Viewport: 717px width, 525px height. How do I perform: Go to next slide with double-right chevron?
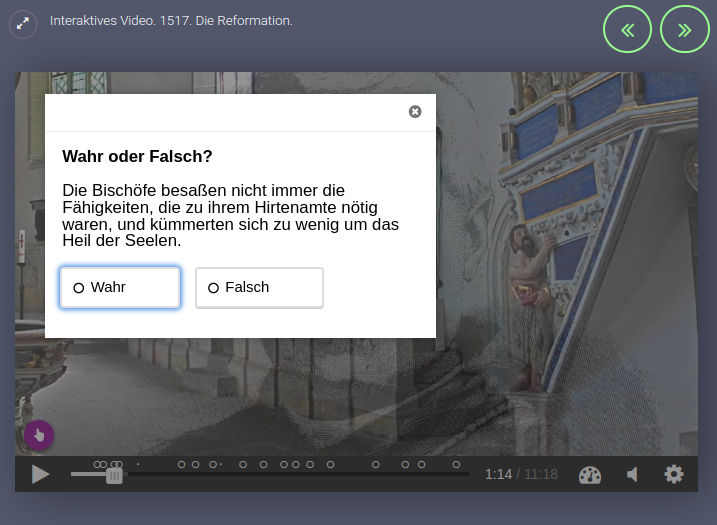(x=685, y=30)
